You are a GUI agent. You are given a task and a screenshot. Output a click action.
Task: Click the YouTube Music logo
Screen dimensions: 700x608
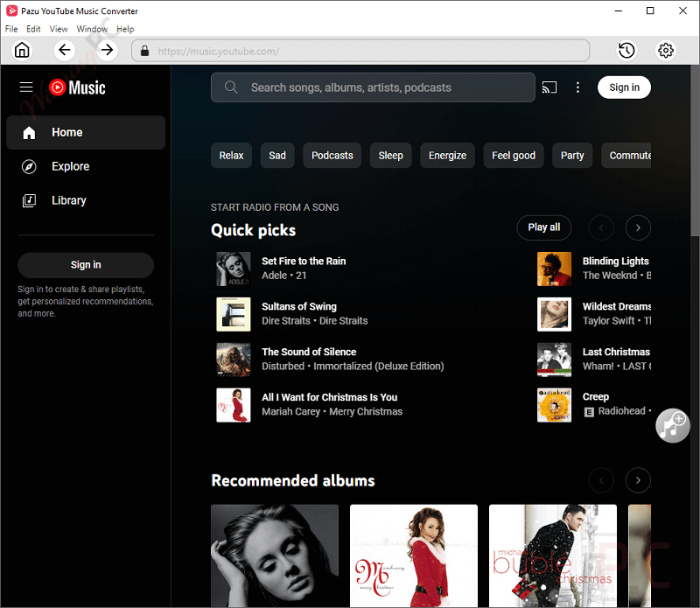(77, 87)
